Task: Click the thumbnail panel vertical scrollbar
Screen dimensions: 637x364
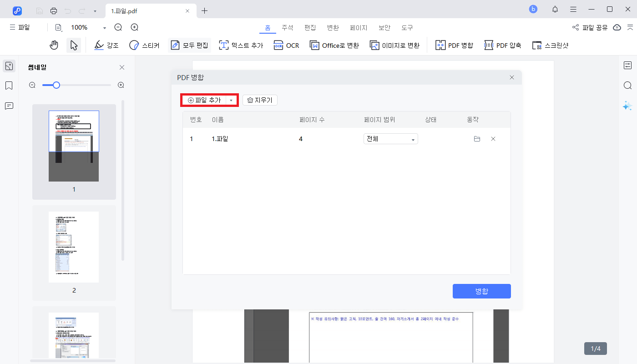Action: coord(123,180)
